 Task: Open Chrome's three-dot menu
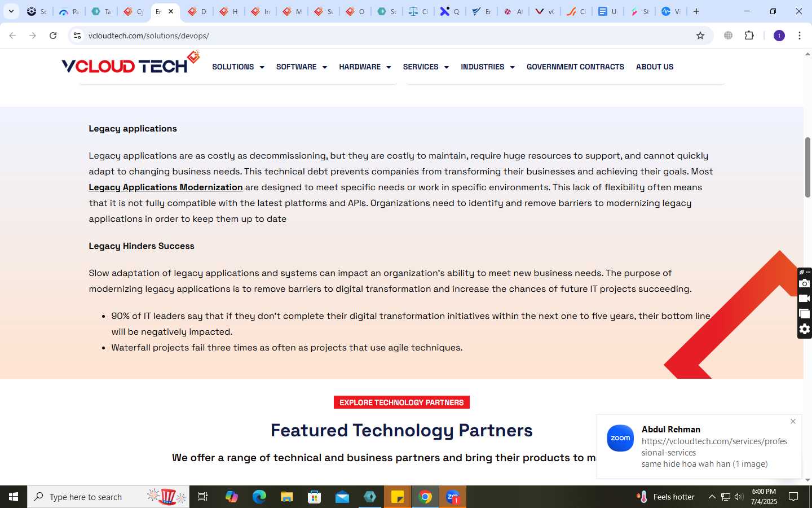pyautogui.click(x=800, y=36)
